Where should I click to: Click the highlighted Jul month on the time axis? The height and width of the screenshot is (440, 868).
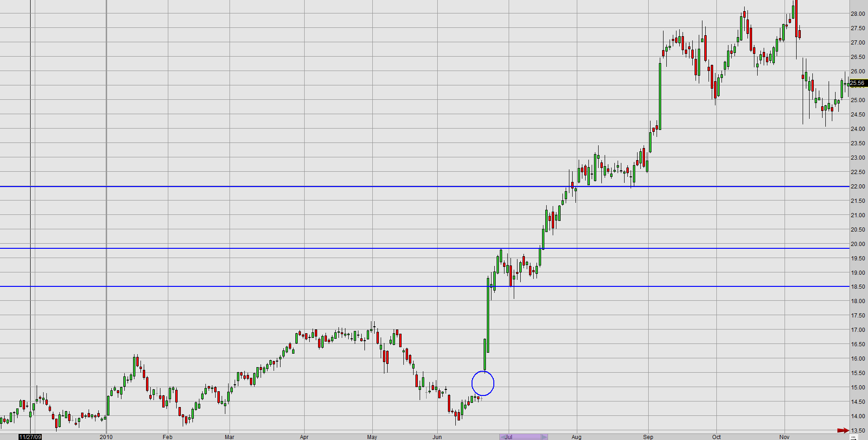509,437
